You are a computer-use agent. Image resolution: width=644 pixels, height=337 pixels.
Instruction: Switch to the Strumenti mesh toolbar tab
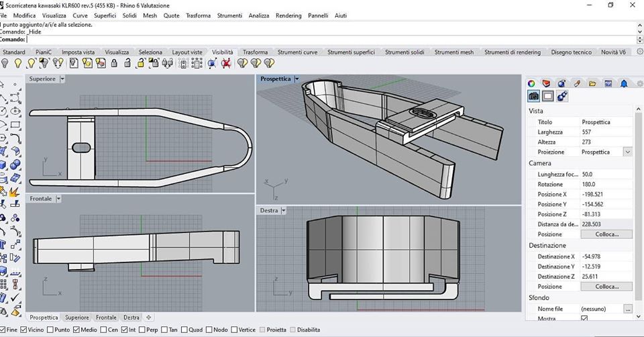[x=453, y=52]
